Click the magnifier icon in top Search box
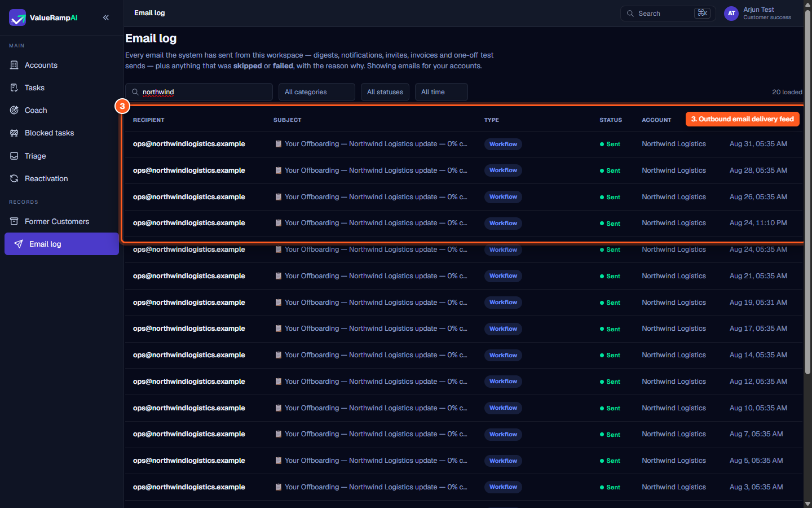 (x=630, y=14)
